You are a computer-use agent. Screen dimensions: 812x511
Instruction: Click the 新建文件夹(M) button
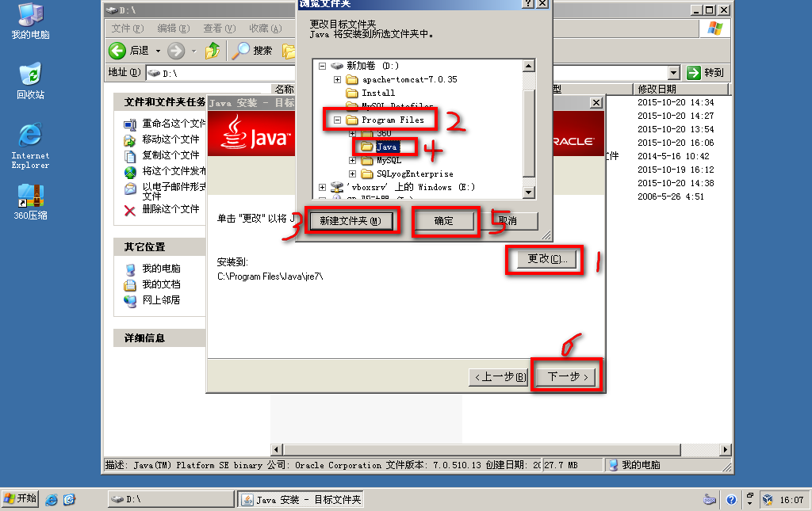350,221
